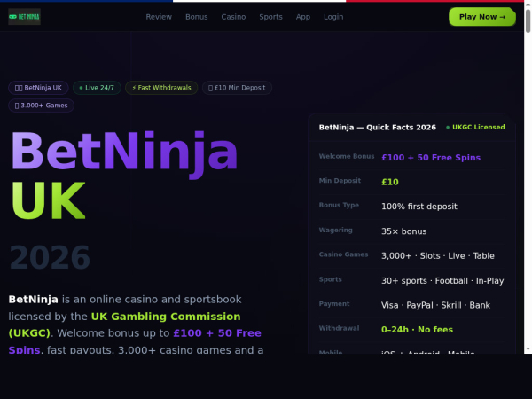Click the 3,000+ Games badge
Viewport: 532px width, 399px height.
coord(41,106)
